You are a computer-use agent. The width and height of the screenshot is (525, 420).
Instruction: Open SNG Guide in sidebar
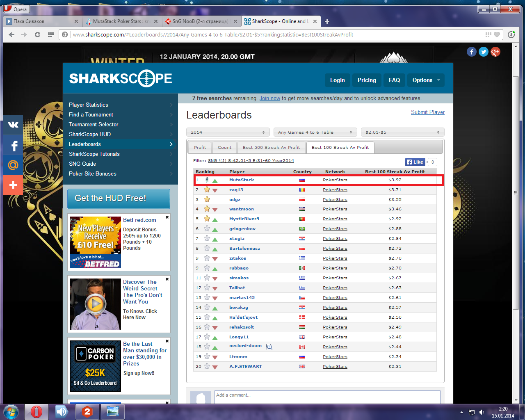pos(120,164)
